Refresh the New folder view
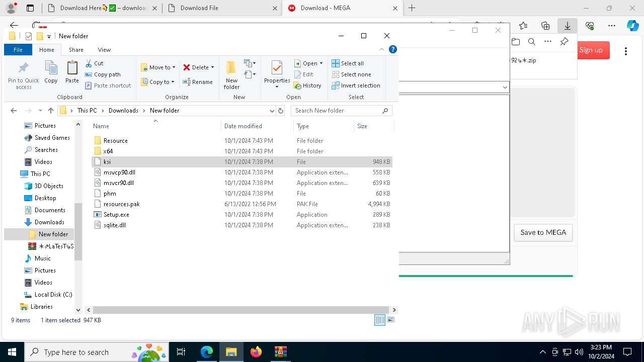644x362 pixels. click(281, 111)
